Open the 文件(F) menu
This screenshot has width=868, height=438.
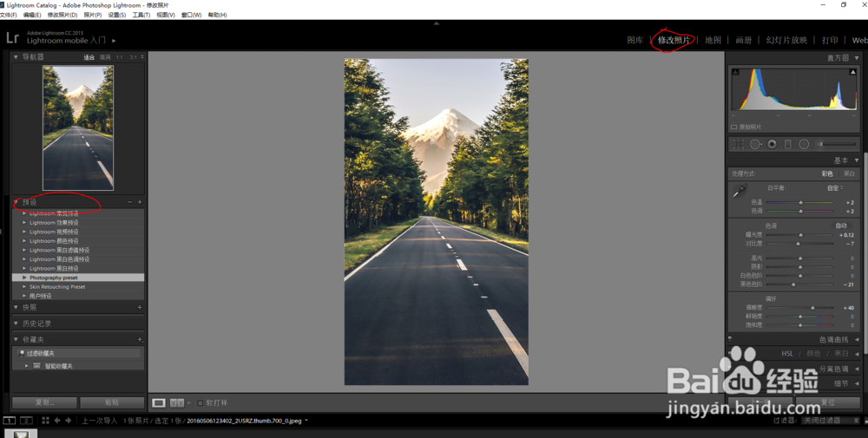point(9,15)
